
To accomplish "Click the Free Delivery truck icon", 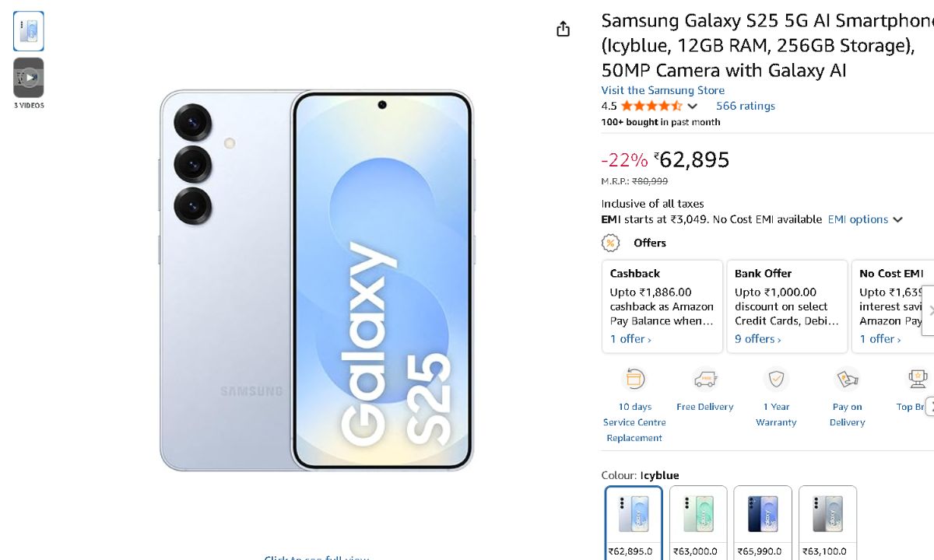I will point(705,380).
